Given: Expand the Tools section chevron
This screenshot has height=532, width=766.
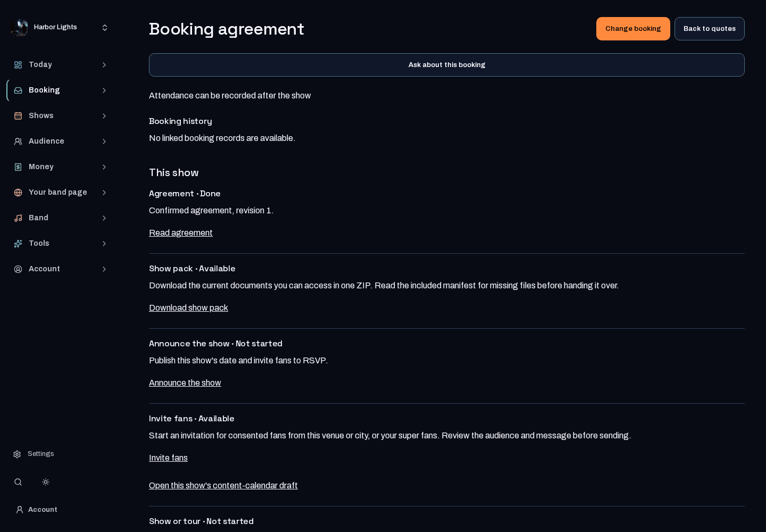Looking at the screenshot, I should coord(104,244).
